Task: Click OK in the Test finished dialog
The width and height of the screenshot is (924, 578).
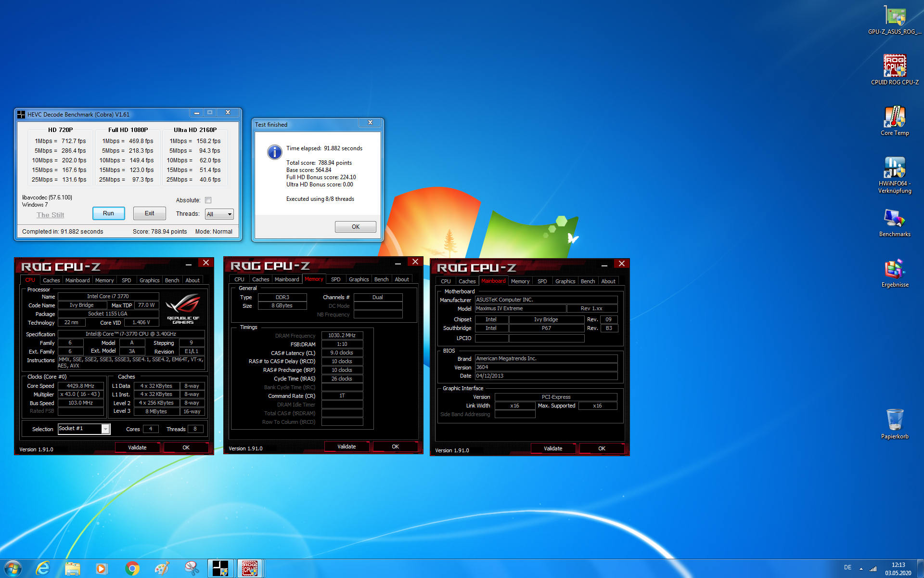Action: coord(356,227)
